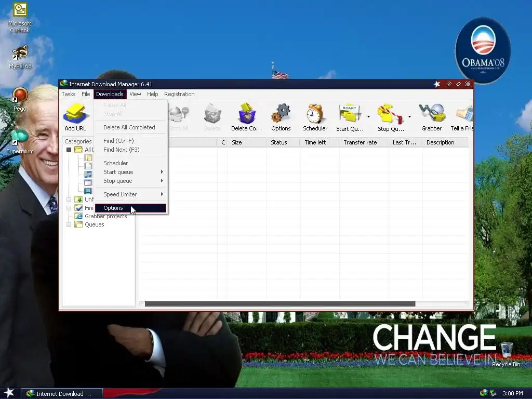Viewport: 532px width, 399px height.
Task: Open dropdown arrow beside Stop Queue
Action: click(x=409, y=117)
